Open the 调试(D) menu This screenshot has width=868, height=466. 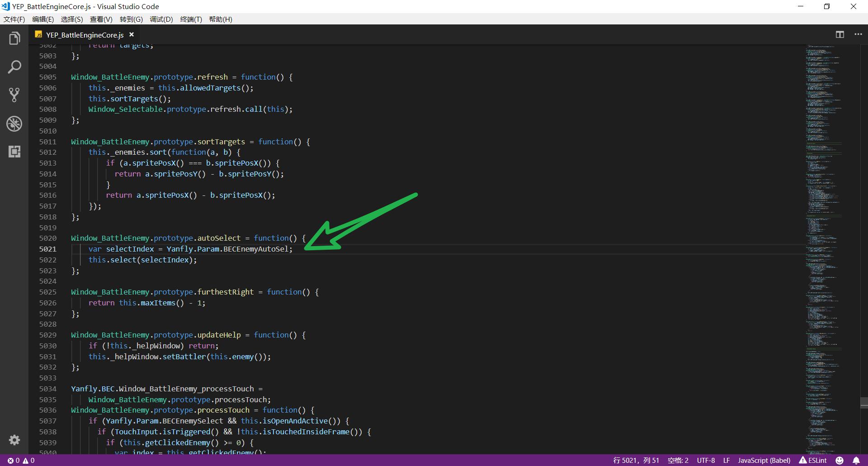(161, 19)
